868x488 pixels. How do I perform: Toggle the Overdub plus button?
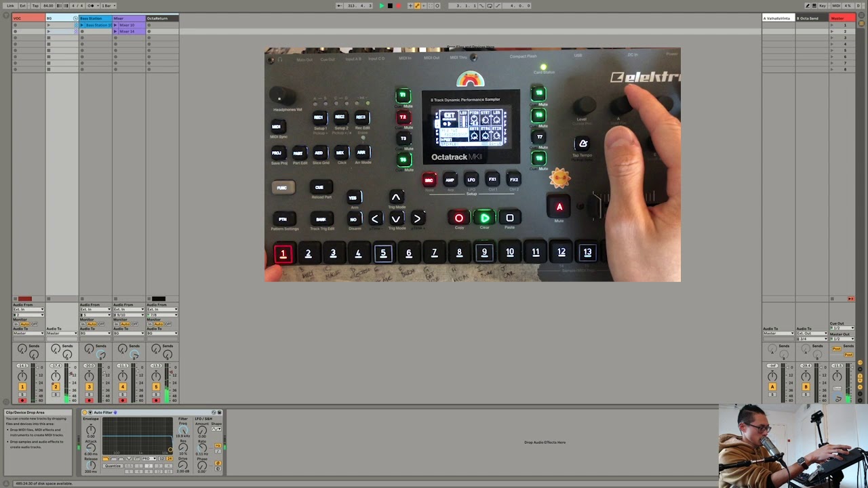point(409,5)
